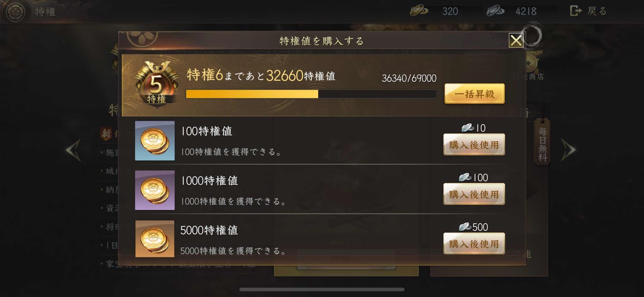Click the 100特権値 coin item icon

[155, 141]
